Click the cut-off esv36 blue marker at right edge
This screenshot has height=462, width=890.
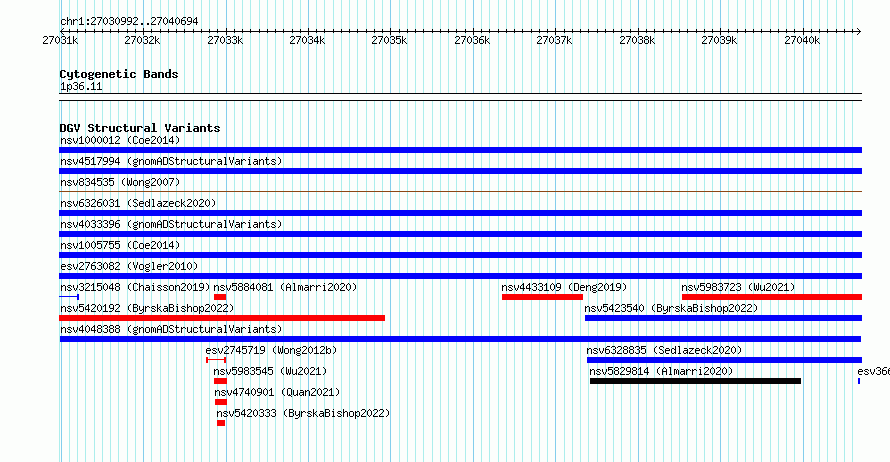(859, 381)
